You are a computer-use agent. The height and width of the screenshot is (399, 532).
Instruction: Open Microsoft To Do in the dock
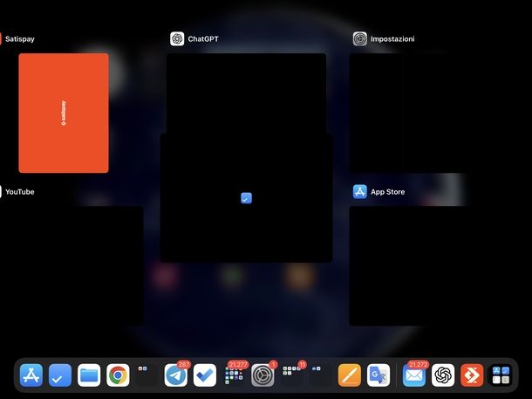[x=205, y=375]
